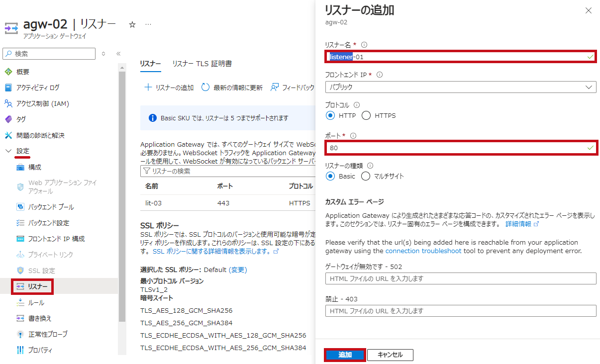Open バックエンド設定 in the sidebar

click(x=49, y=223)
